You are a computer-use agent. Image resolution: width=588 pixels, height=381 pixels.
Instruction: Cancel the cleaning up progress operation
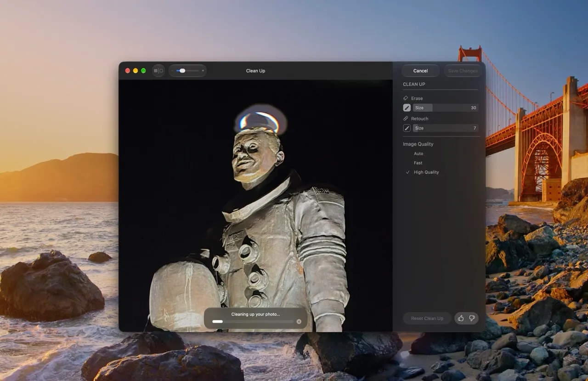[x=299, y=322]
